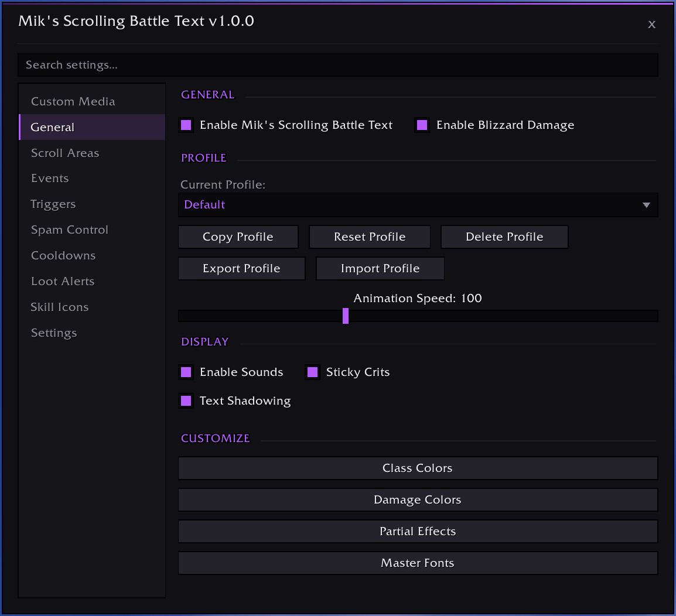
Task: Switch to Triggers settings
Action: [92, 204]
